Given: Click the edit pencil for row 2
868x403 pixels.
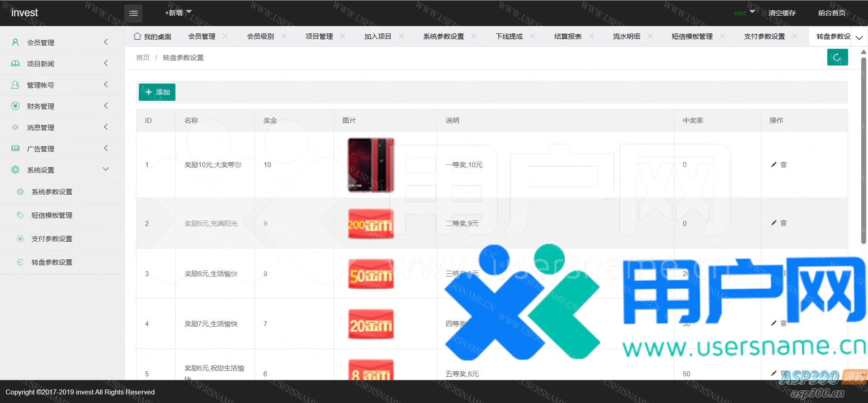Looking at the screenshot, I should pyautogui.click(x=774, y=223).
